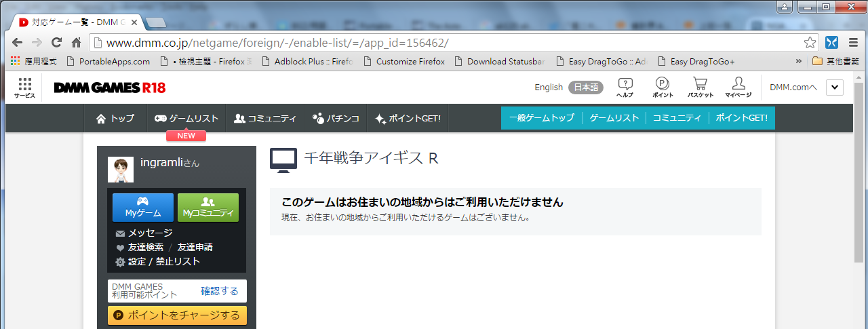
Task: Open the basket cart icon
Action: coord(701,88)
